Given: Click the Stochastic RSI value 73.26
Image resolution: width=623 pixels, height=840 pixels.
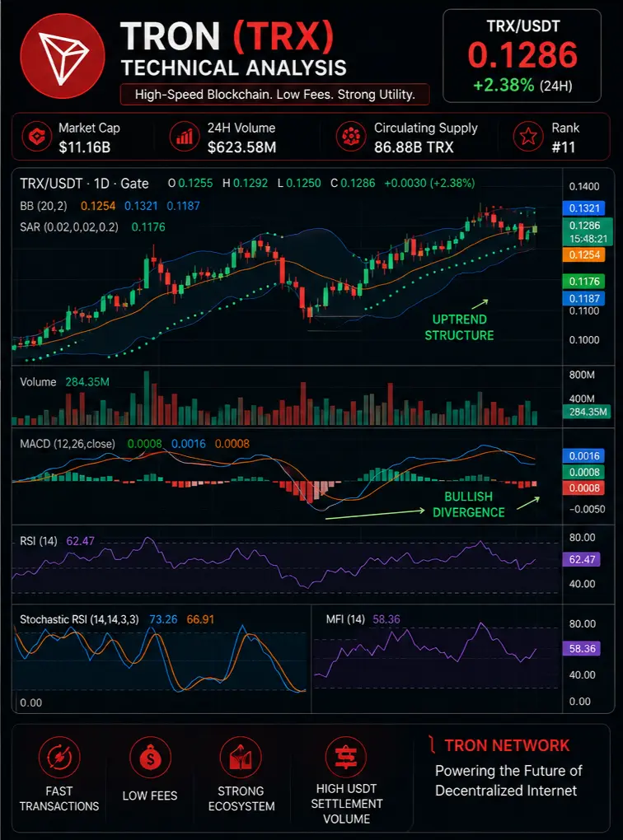Looking at the screenshot, I should click(x=163, y=620).
